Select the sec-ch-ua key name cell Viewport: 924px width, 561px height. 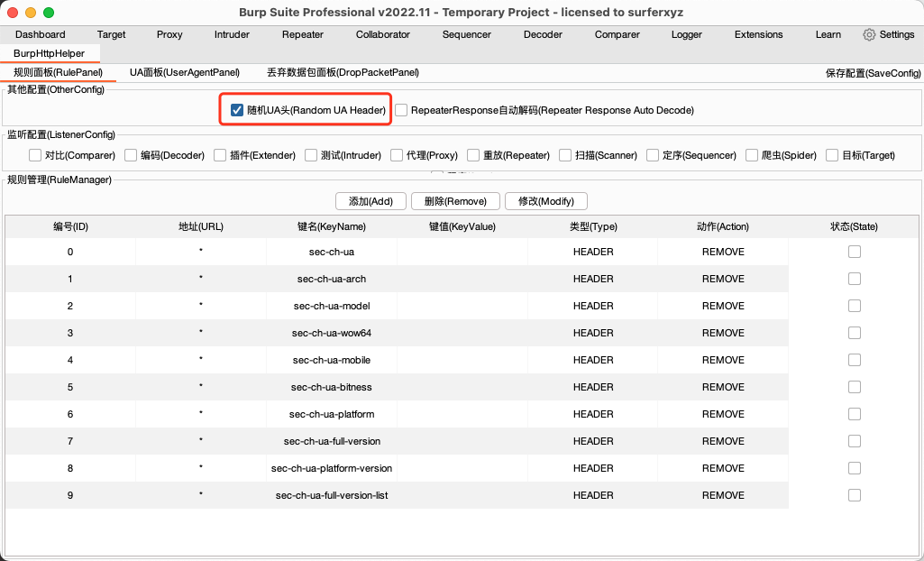click(x=332, y=252)
